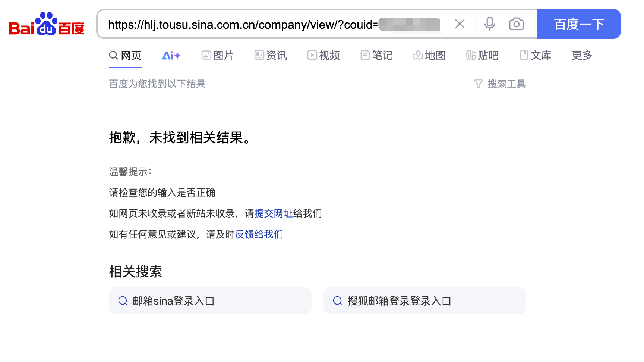Switch to the 笔记 tab
This screenshot has height=362, width=644.
(x=376, y=56)
